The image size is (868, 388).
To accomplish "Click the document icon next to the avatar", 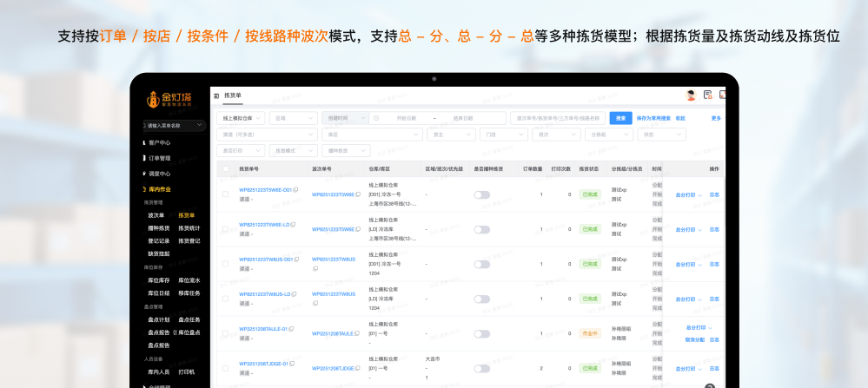I will [x=707, y=95].
